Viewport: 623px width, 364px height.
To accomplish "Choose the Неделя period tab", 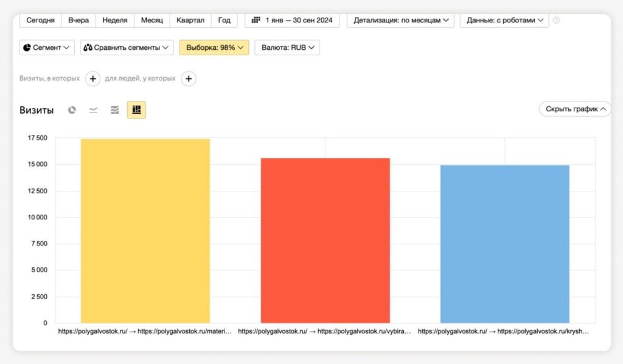I will [x=115, y=20].
